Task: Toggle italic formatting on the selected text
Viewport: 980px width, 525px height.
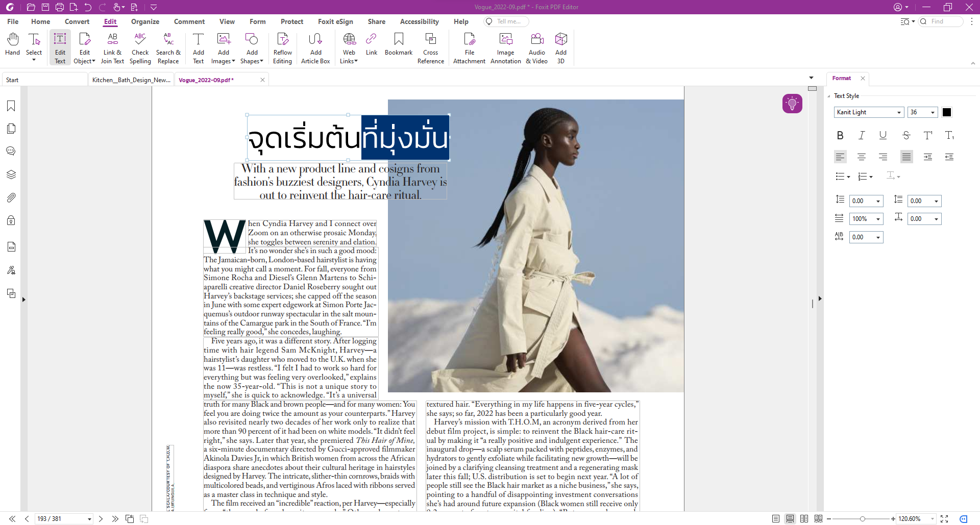Action: click(862, 135)
